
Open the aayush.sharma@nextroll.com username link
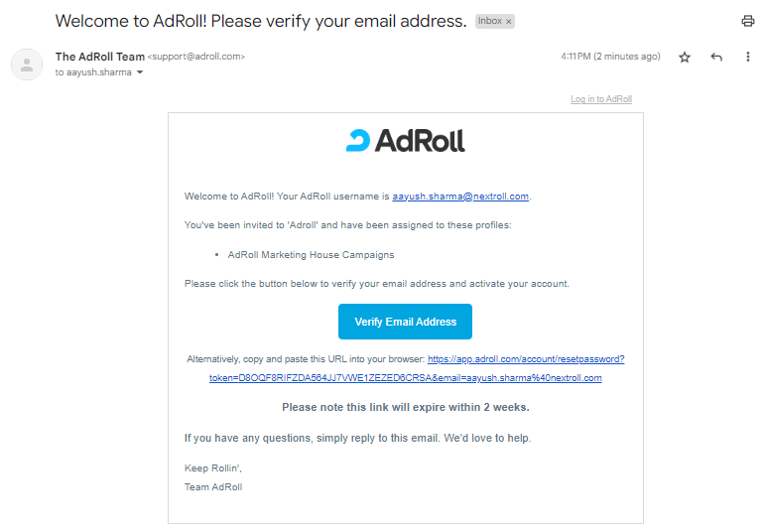pos(460,197)
